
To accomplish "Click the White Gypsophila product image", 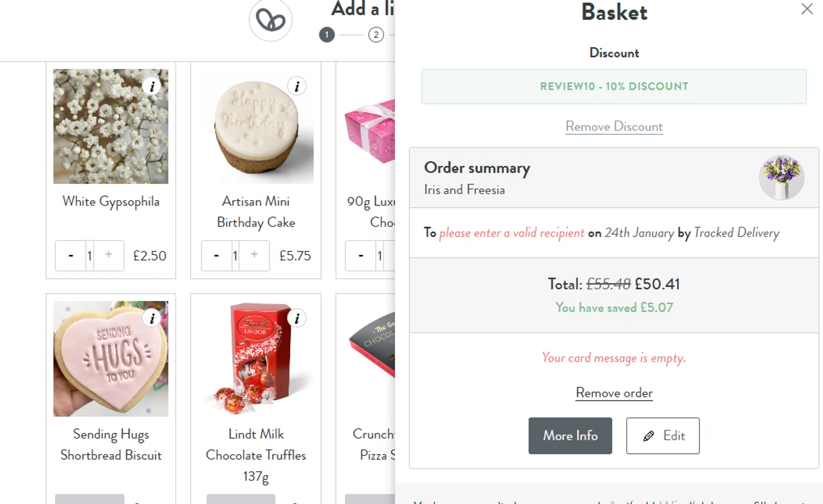I will point(111,126).
